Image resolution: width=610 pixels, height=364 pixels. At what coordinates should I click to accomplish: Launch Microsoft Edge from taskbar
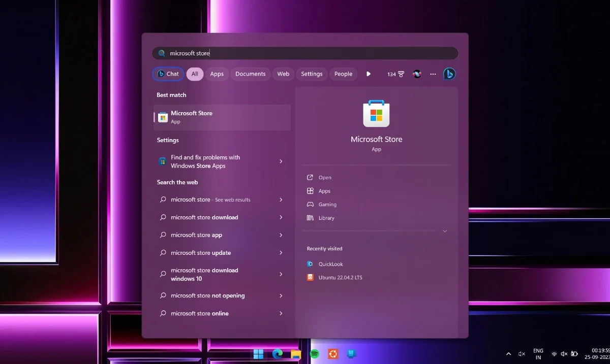[x=278, y=354]
